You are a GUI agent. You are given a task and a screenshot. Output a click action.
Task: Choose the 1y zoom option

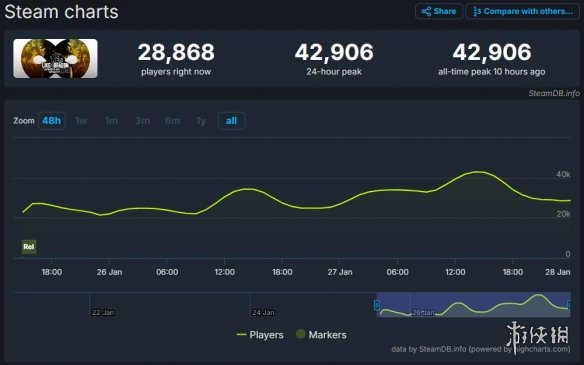pyautogui.click(x=201, y=121)
